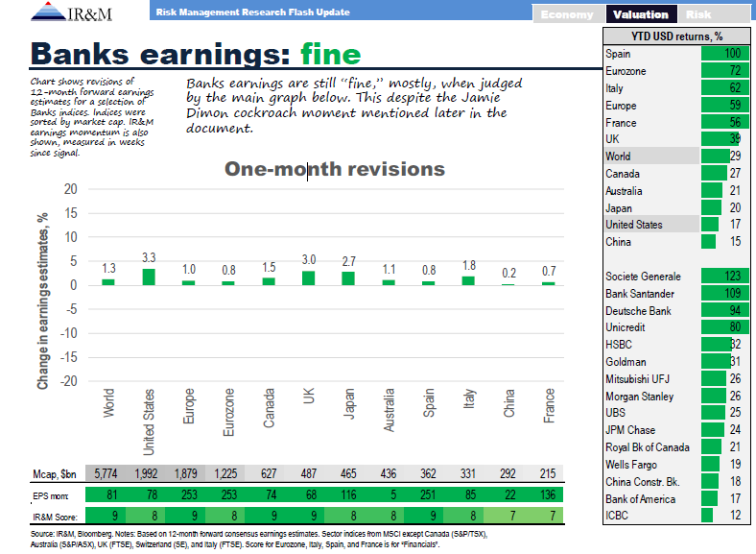Viewport: 756px width, 554px height.
Task: Click the JPM Chase row
Action: (x=676, y=429)
